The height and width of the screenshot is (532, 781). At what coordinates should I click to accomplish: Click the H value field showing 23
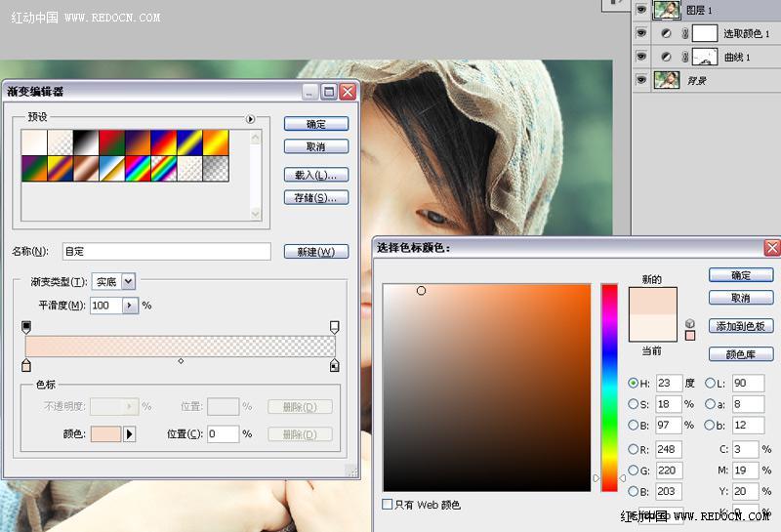669,383
